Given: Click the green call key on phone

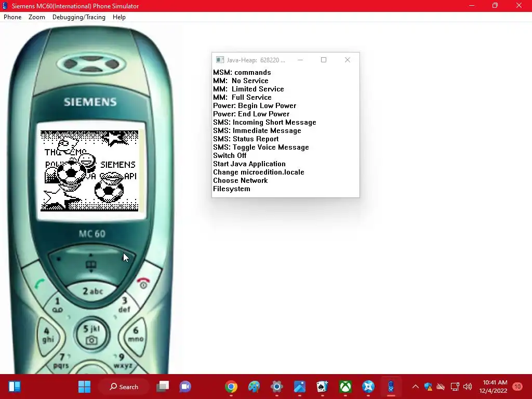Looking at the screenshot, I should pos(40,283).
